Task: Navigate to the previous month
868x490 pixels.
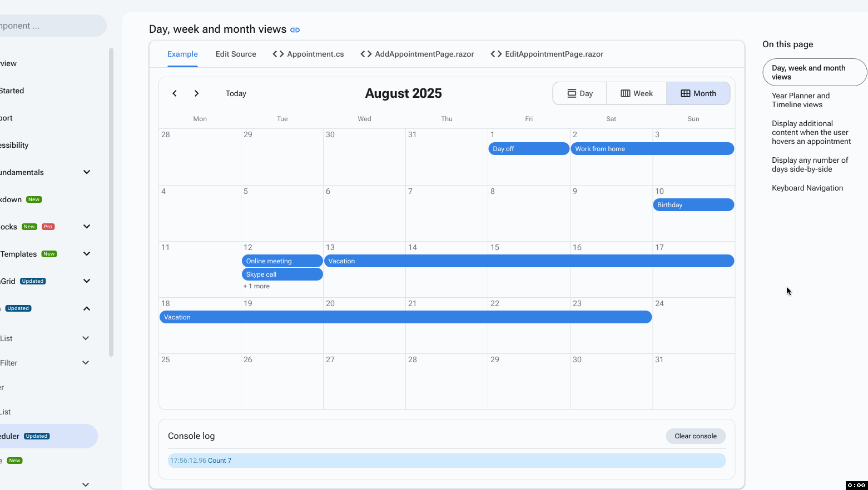Action: tap(174, 93)
